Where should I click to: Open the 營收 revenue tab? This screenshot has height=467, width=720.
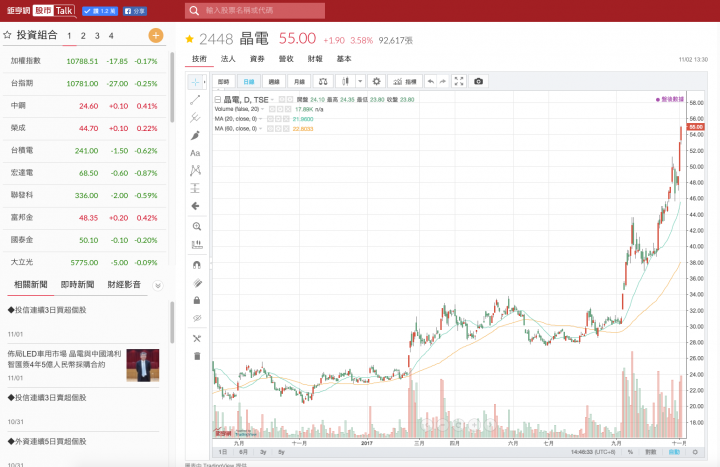click(x=286, y=59)
